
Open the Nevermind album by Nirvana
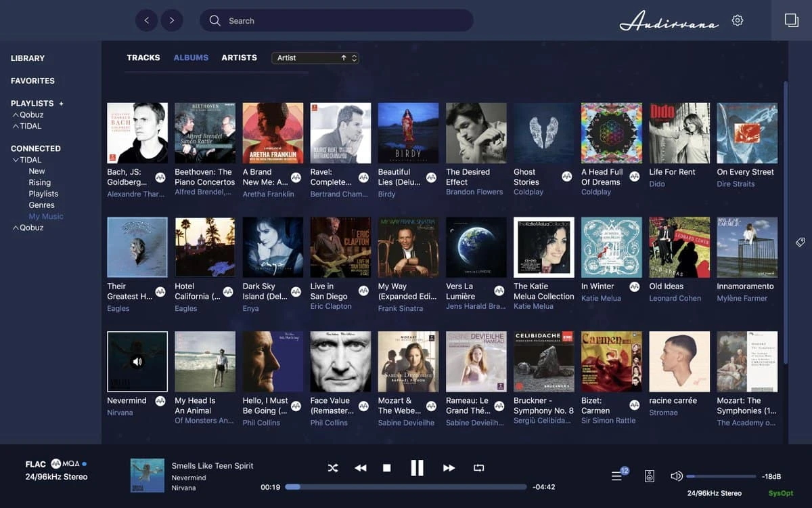137,361
